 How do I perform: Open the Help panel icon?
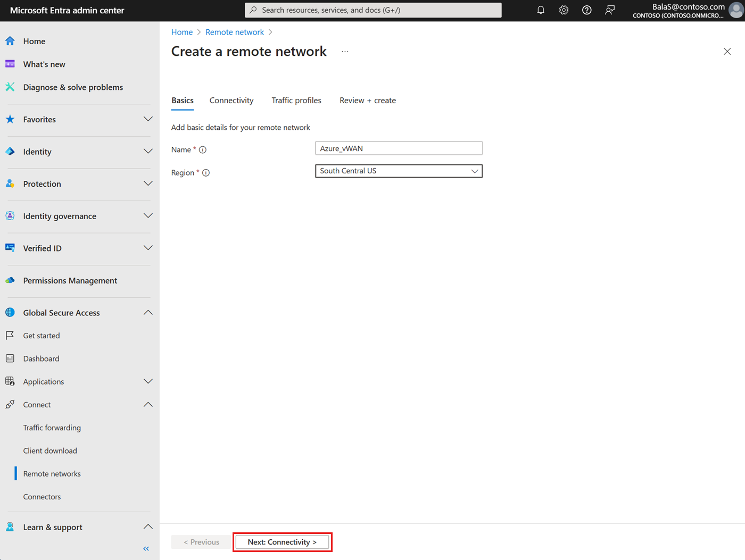point(586,10)
